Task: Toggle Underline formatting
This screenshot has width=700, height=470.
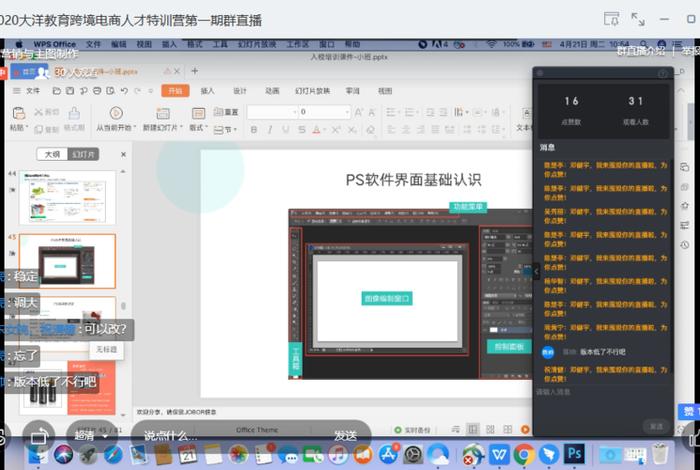Action: pyautogui.click(x=286, y=130)
